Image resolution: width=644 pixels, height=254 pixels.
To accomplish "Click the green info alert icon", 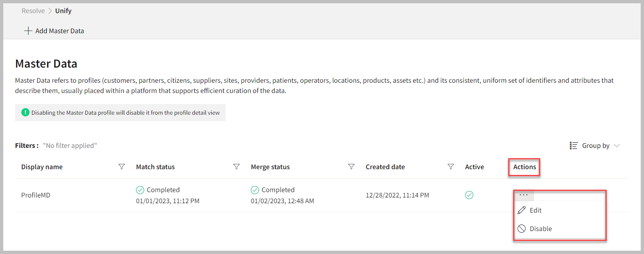I will pyautogui.click(x=25, y=112).
